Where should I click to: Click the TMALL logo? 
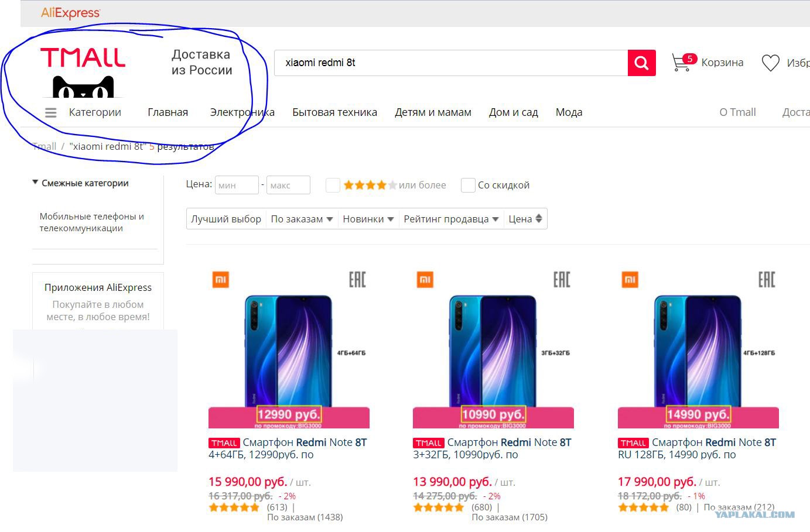click(x=83, y=58)
